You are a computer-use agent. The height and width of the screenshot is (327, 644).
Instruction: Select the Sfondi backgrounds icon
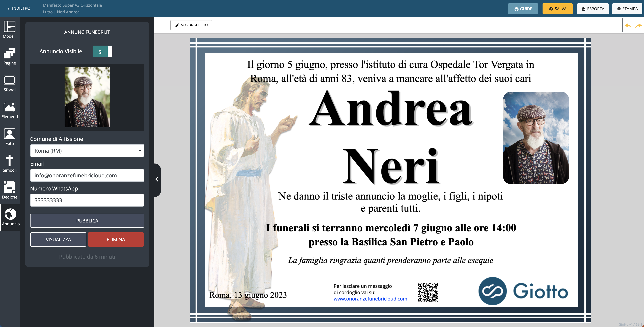click(10, 83)
